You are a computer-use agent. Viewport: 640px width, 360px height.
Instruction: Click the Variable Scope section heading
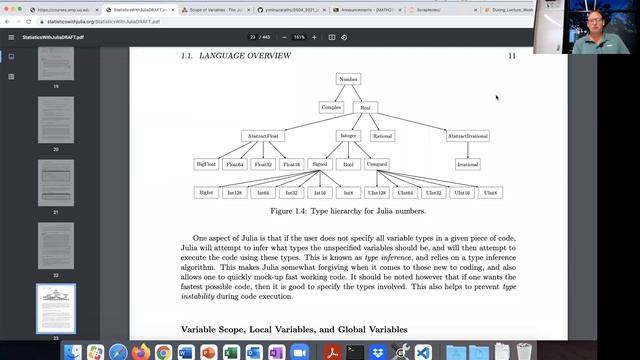coord(294,329)
